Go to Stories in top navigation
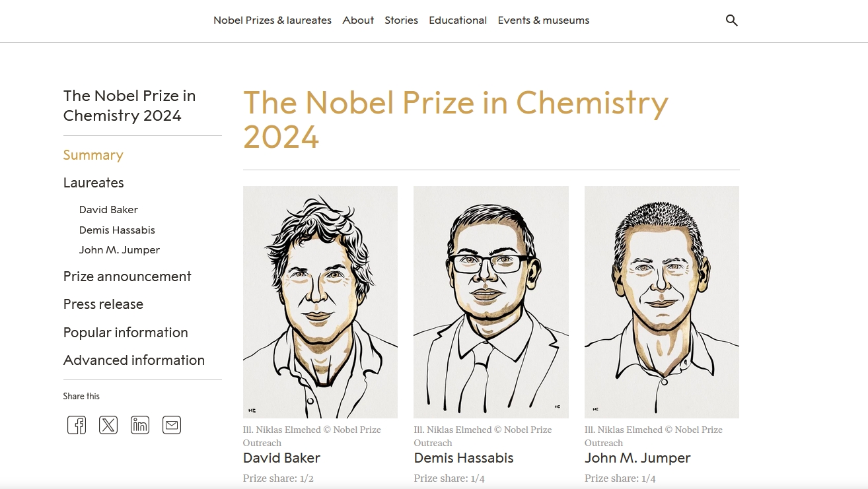 pos(401,20)
